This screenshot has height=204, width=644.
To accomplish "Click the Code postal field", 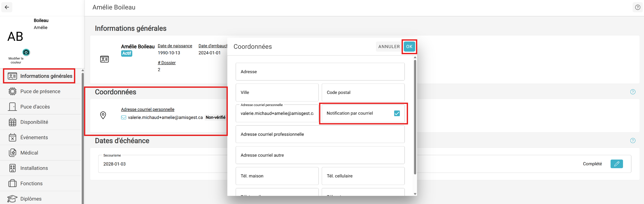I will click(x=363, y=92).
